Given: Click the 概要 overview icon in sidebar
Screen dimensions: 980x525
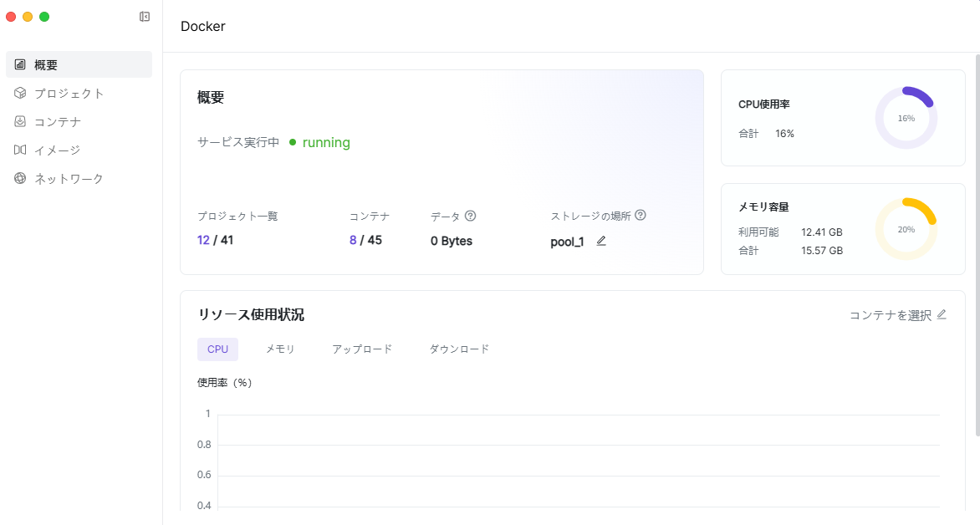Looking at the screenshot, I should tap(20, 64).
